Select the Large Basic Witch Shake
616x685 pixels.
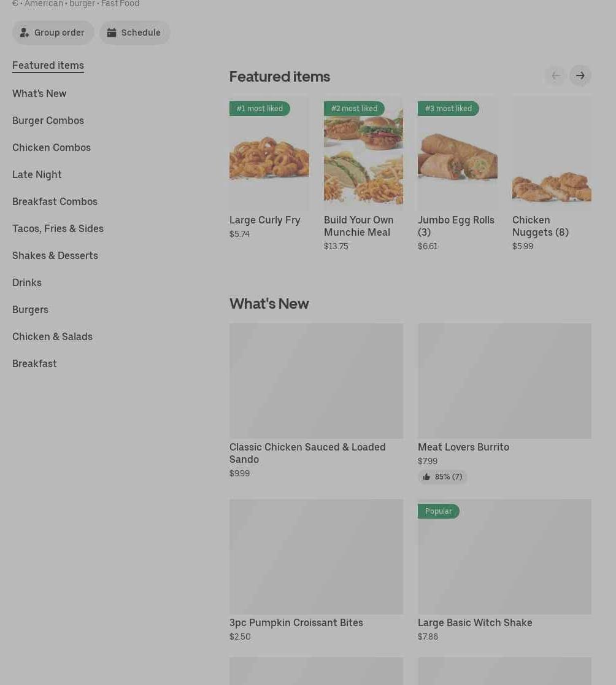coord(475,622)
